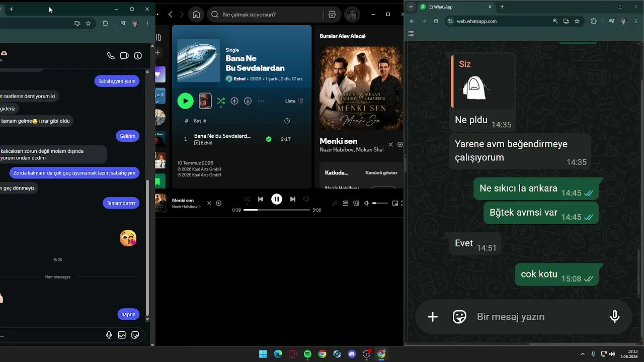Viewport: 644px width, 362px height.
Task: Start a voice call in the left chat window
Action: pyautogui.click(x=111, y=56)
